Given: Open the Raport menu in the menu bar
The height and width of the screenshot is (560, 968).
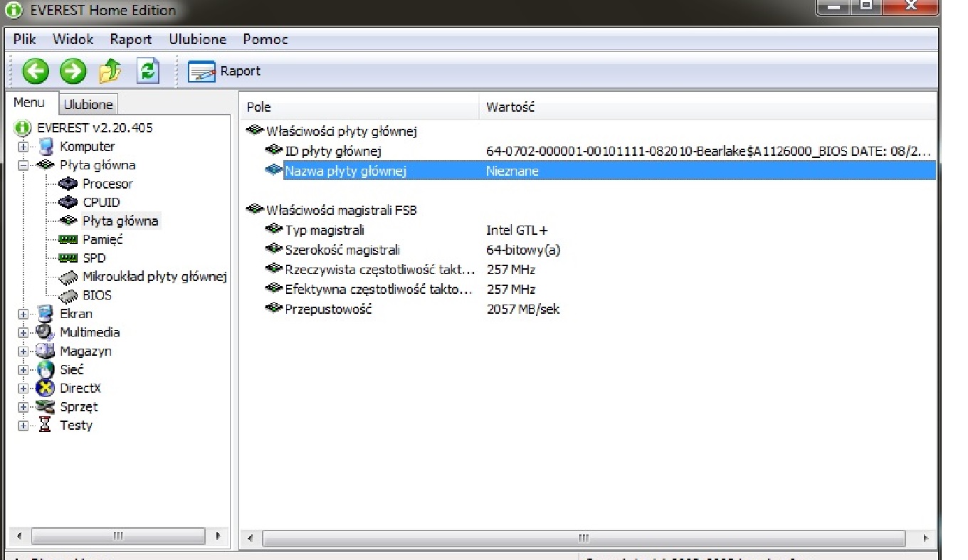Looking at the screenshot, I should click(131, 40).
